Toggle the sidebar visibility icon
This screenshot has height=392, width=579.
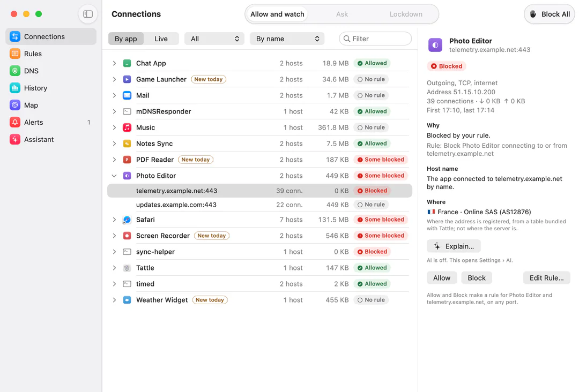click(88, 14)
